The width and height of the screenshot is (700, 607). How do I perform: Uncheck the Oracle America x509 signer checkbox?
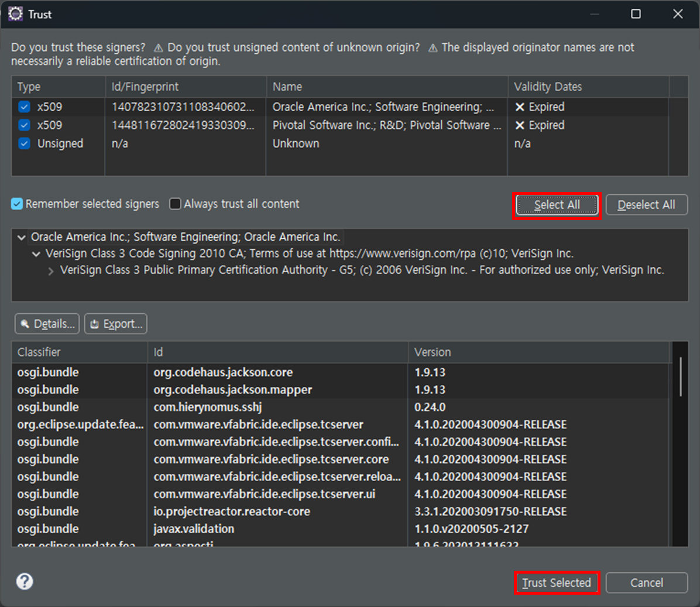point(24,107)
